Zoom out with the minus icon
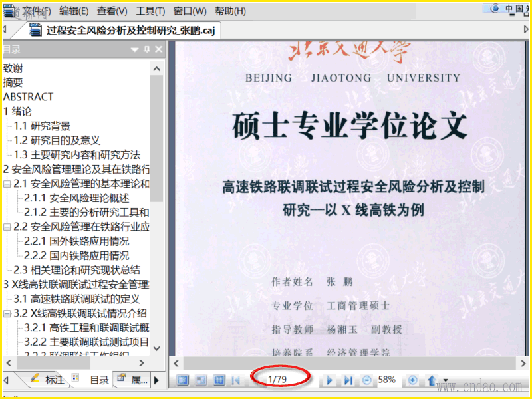 click(x=366, y=380)
